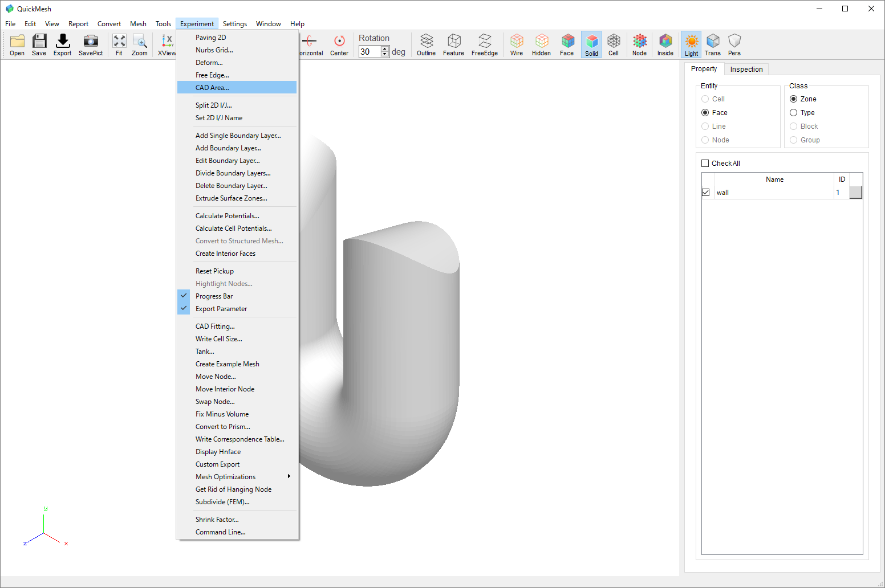Select the Face entity radio button
The width and height of the screenshot is (885, 588).
point(705,113)
